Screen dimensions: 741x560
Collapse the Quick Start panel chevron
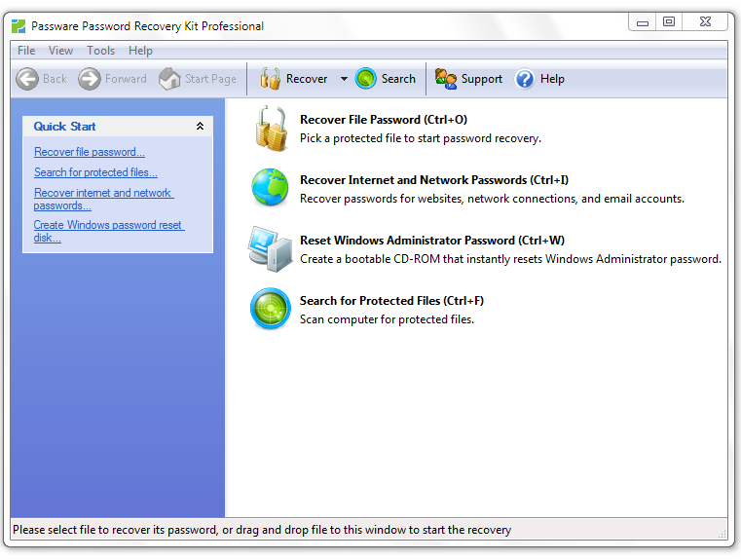point(200,127)
